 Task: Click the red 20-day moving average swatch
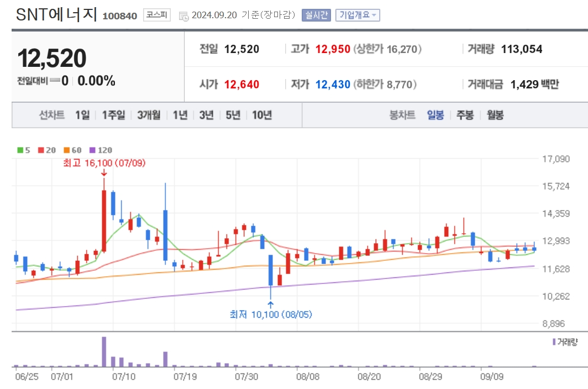pyautogui.click(x=41, y=150)
